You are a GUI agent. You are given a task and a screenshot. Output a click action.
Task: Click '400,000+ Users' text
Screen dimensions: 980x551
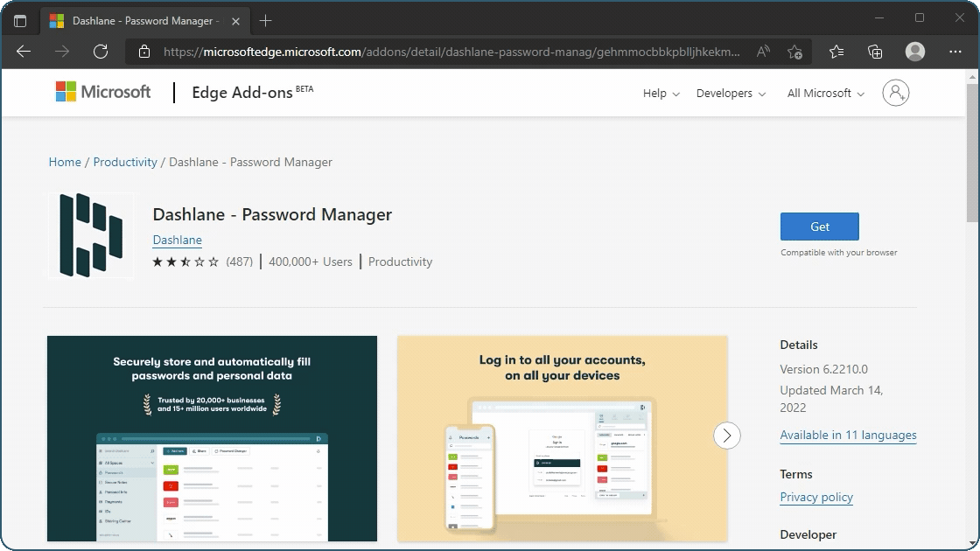pos(311,262)
